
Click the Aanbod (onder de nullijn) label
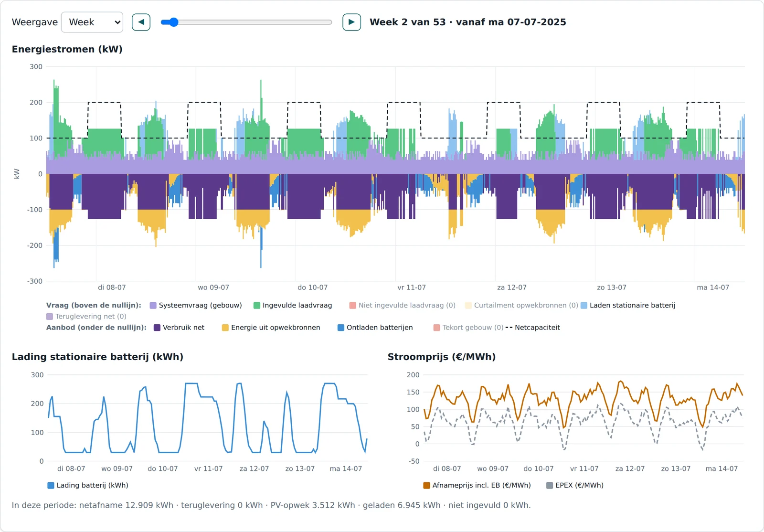click(x=96, y=327)
